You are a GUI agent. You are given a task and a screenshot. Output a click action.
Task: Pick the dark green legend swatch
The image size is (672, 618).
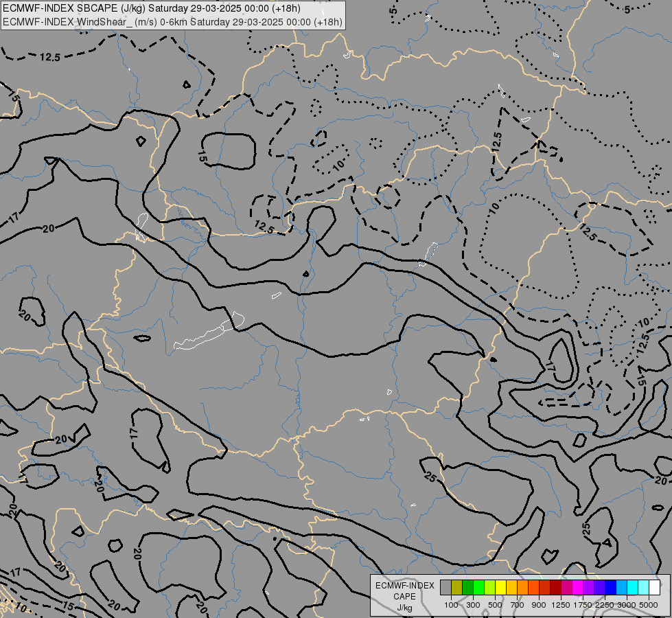click(467, 587)
